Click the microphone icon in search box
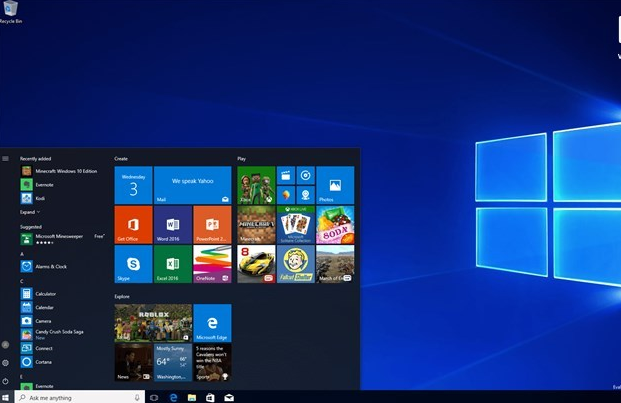Image resolution: width=621 pixels, height=403 pixels. point(137,397)
